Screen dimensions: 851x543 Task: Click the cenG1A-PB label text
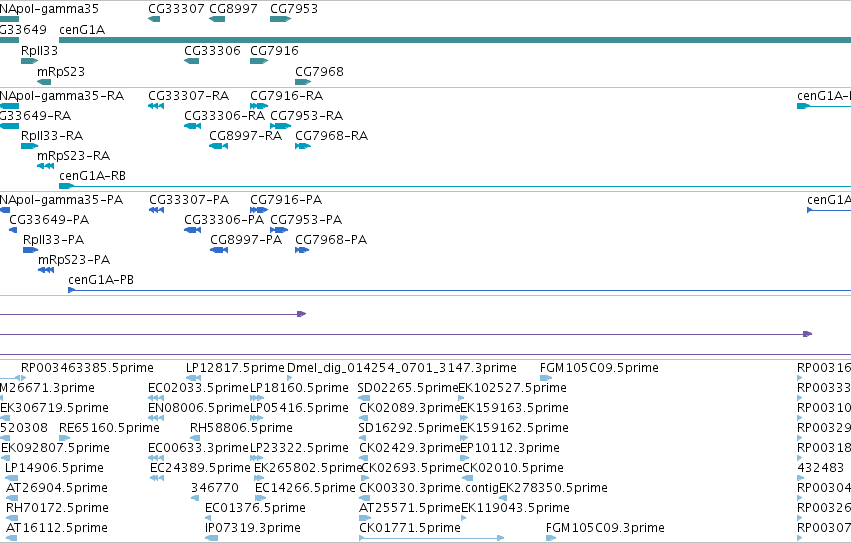click(101, 280)
